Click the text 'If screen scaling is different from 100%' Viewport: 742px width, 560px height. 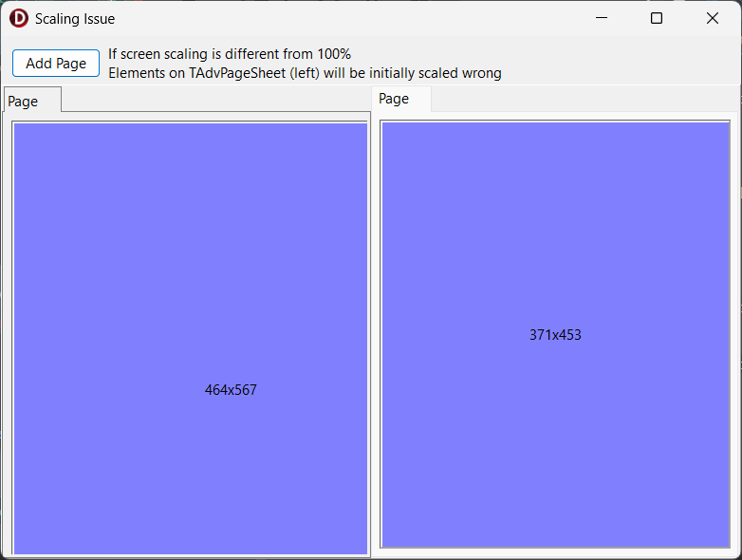point(230,54)
